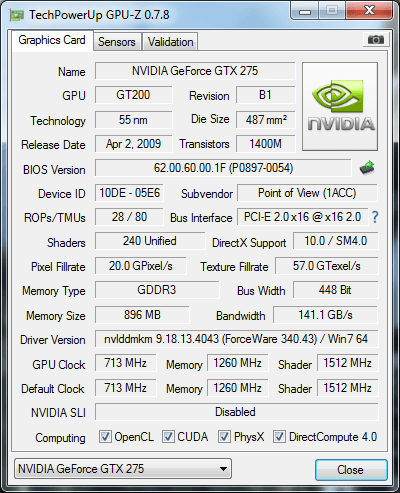The image size is (400, 493).
Task: Open the GPU selection dropdown
Action: coord(123,469)
